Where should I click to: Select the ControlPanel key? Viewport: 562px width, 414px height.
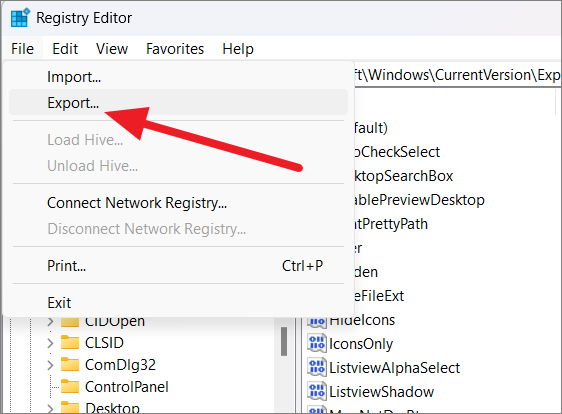tap(127, 387)
